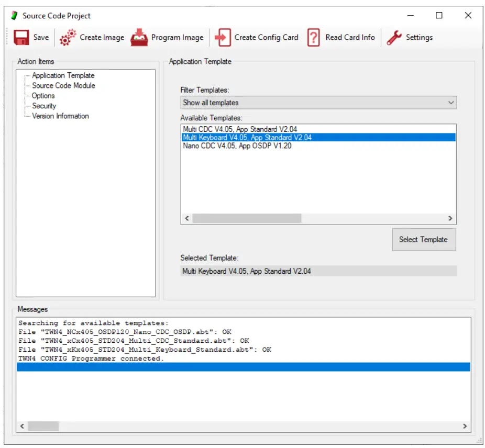Click the templates list right scroll arrow
Screen dimensions: 485x448
(450, 218)
